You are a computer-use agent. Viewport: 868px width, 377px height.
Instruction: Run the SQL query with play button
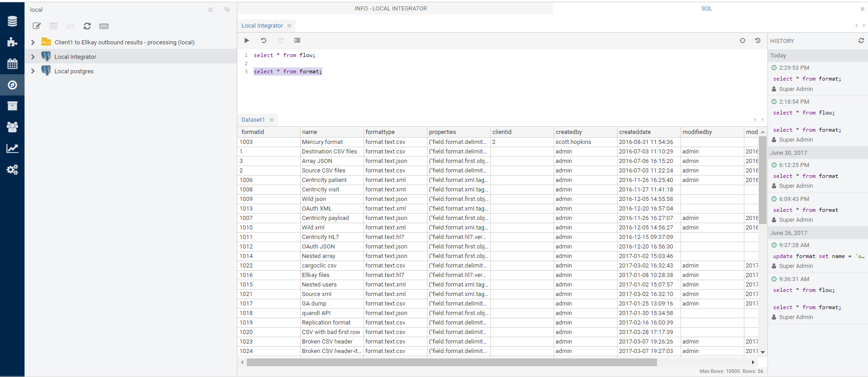click(x=247, y=40)
